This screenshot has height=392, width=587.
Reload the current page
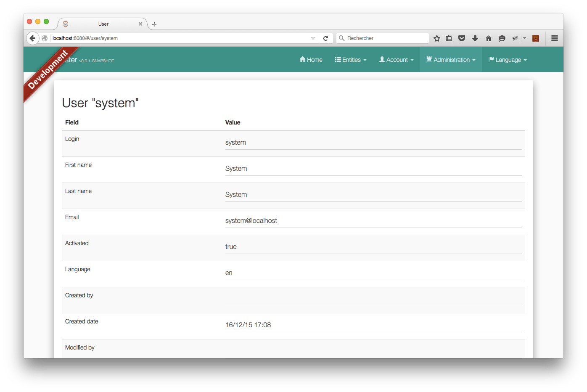tap(326, 38)
